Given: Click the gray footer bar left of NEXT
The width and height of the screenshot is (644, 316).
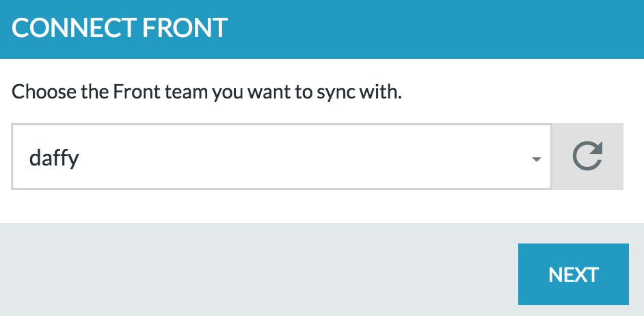Looking at the screenshot, I should click(x=258, y=269).
